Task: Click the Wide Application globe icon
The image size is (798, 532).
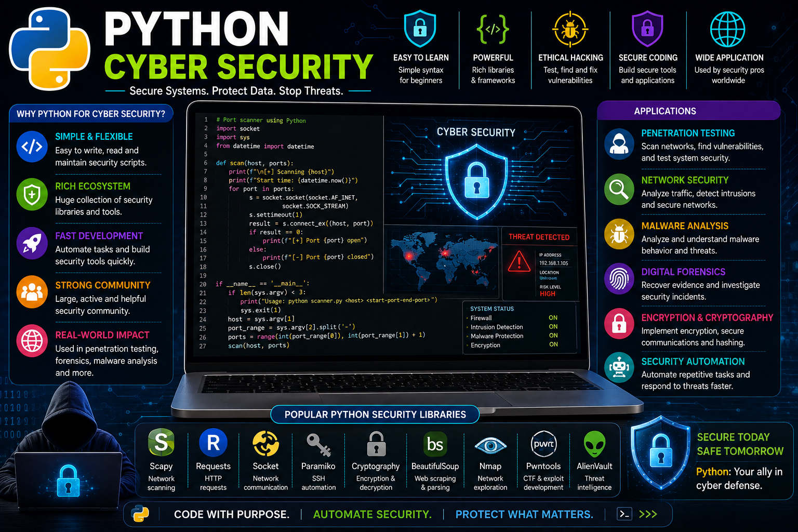Action: click(728, 29)
